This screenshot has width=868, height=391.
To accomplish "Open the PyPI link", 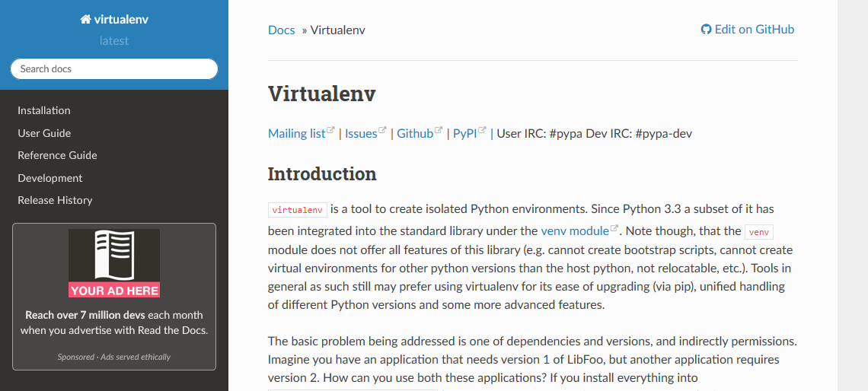I will pos(464,134).
